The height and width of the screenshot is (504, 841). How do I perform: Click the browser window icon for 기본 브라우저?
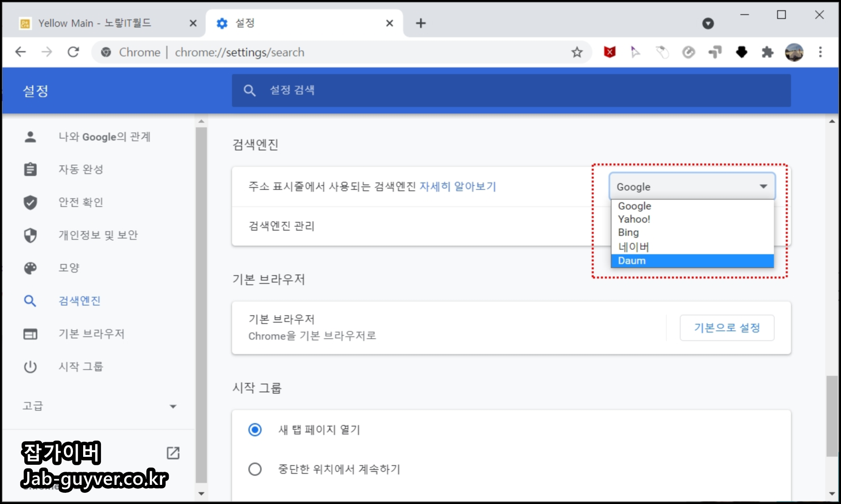tap(30, 334)
